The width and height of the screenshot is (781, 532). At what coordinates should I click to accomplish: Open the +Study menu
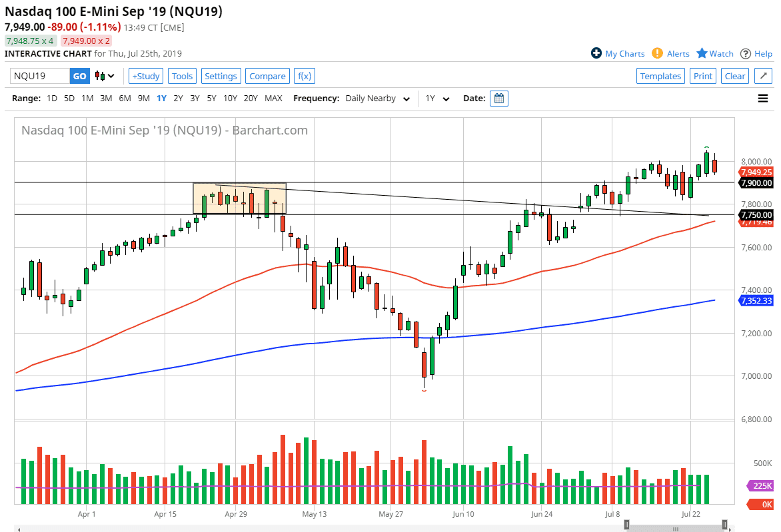pos(145,76)
